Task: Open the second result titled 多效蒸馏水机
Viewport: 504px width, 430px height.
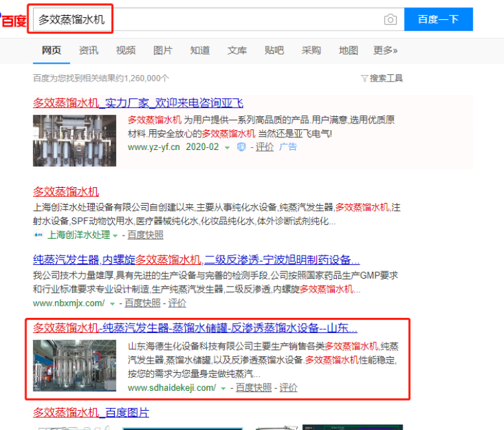Action: 66,192
